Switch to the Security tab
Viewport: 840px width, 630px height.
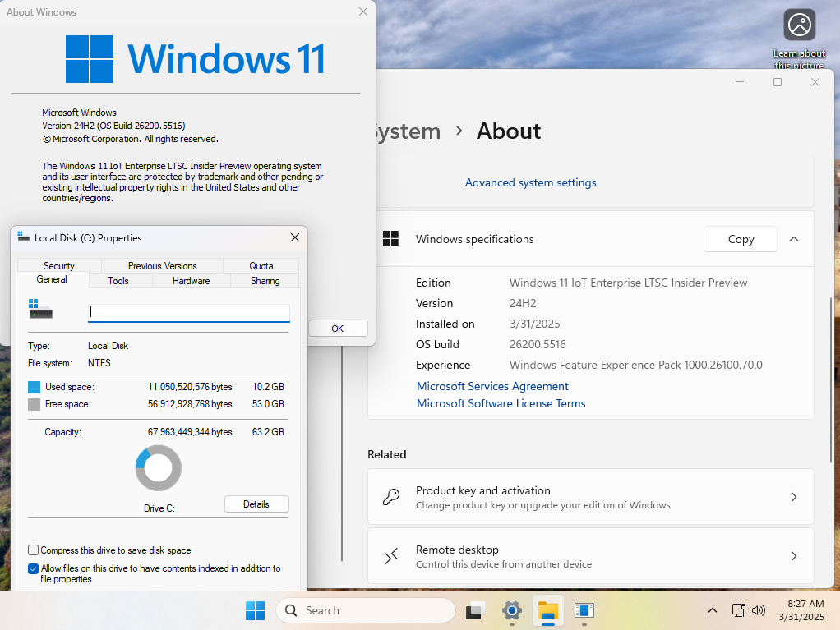59,266
